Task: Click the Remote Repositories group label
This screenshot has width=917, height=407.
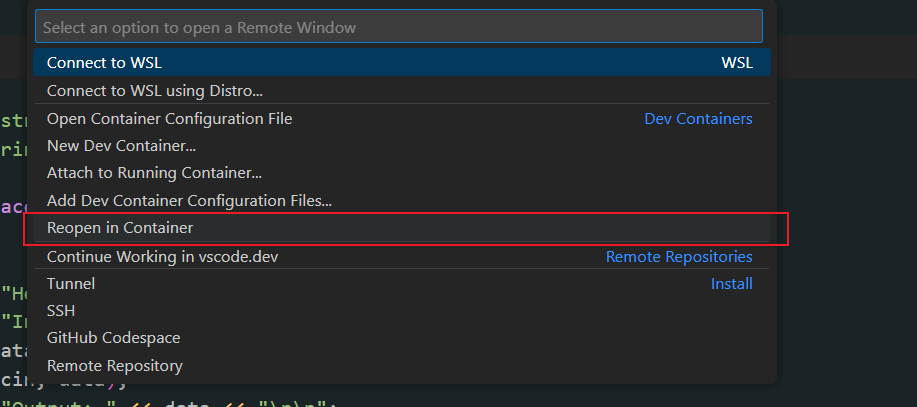Action: pos(679,257)
